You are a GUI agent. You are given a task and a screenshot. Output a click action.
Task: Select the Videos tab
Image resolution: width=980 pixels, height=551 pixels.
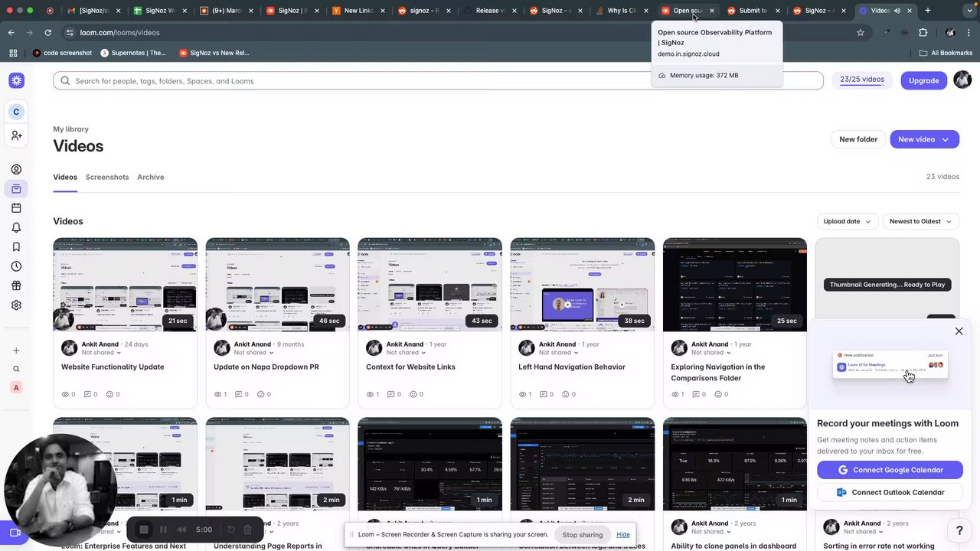65,177
